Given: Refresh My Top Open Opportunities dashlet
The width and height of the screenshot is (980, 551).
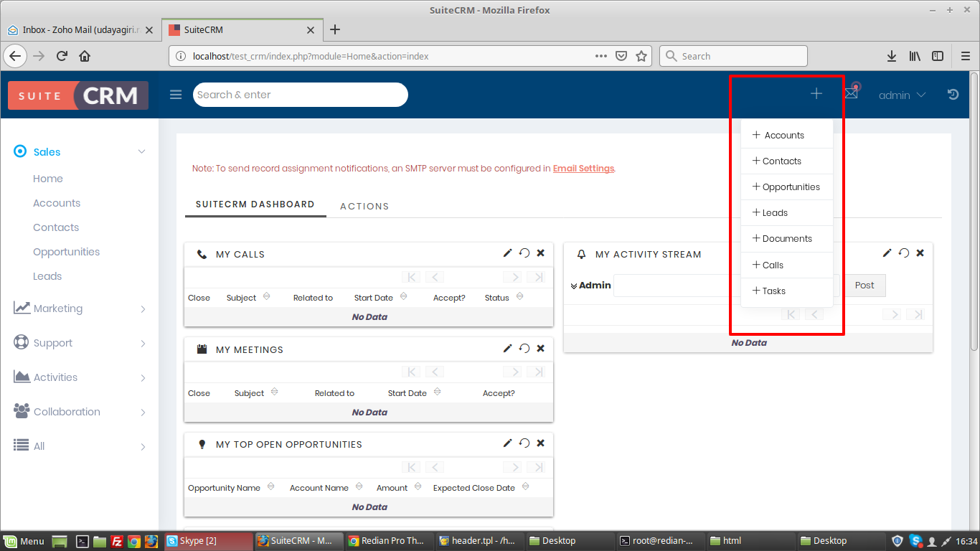Looking at the screenshot, I should 524,443.
